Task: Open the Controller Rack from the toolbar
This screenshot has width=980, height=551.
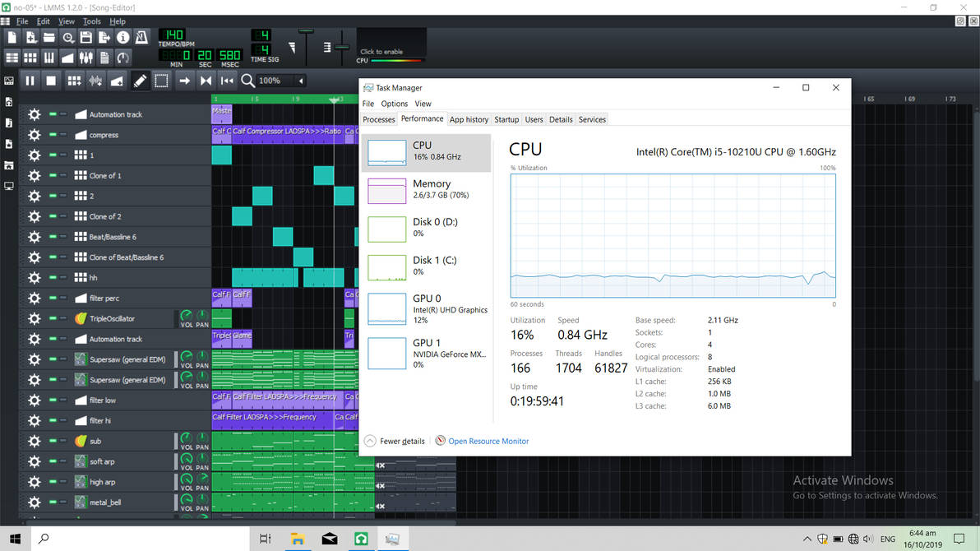Action: 123,58
